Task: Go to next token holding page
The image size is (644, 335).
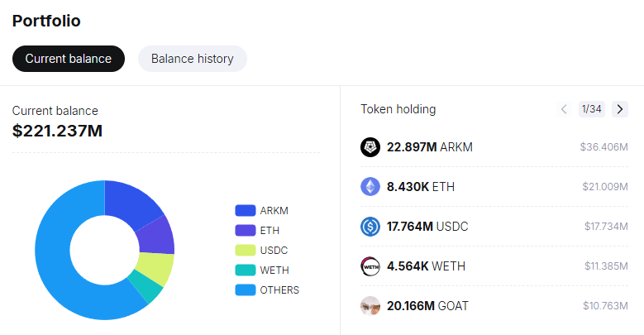Action: (x=620, y=109)
